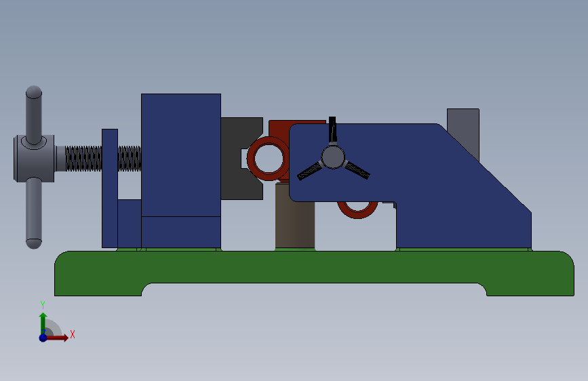Image resolution: width=588 pixels, height=381 pixels.
Task: Select the top black spoke of knob
Action: pyautogui.click(x=332, y=130)
